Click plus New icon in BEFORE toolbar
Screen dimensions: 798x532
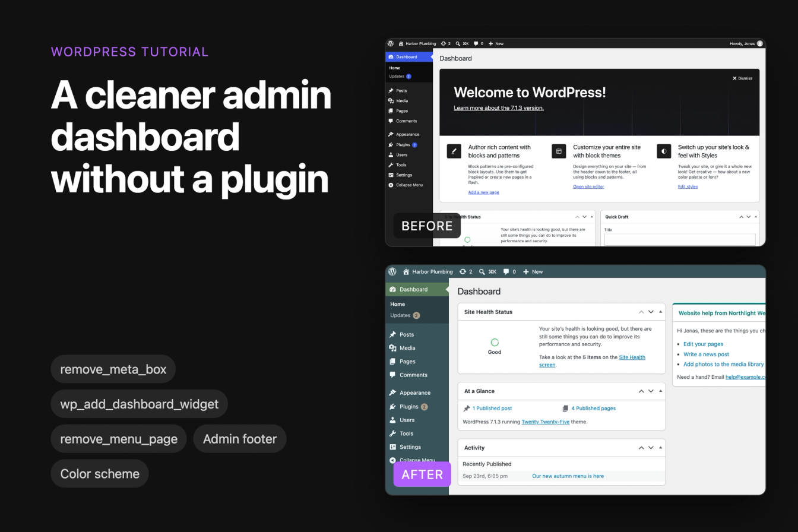pyautogui.click(x=491, y=43)
